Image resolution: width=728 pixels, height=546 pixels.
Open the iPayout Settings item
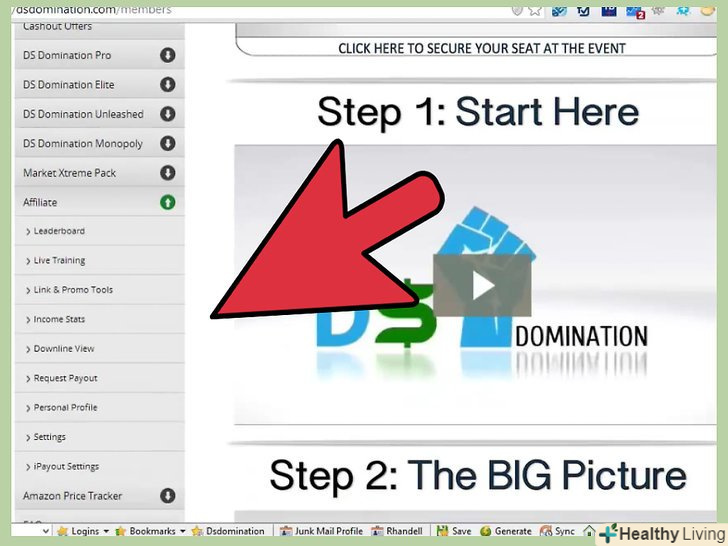(x=99, y=466)
